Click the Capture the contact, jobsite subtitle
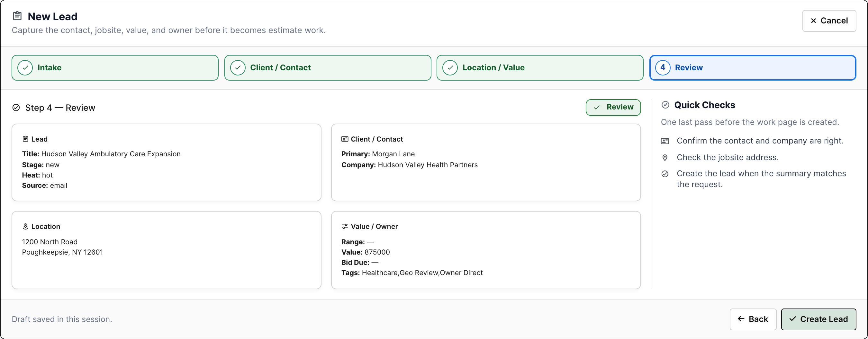This screenshot has height=339, width=868. coord(168,30)
